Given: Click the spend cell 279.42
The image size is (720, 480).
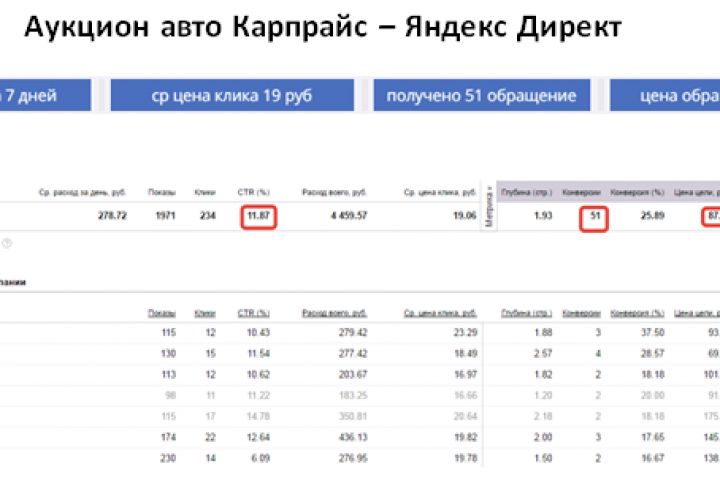Looking at the screenshot, I should pos(353,332).
